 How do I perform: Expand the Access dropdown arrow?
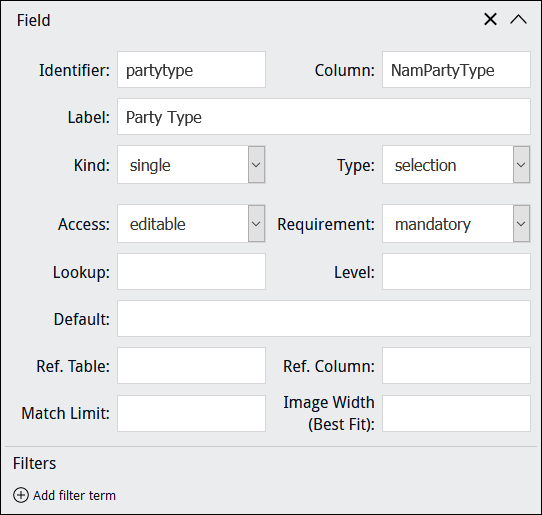(x=256, y=224)
